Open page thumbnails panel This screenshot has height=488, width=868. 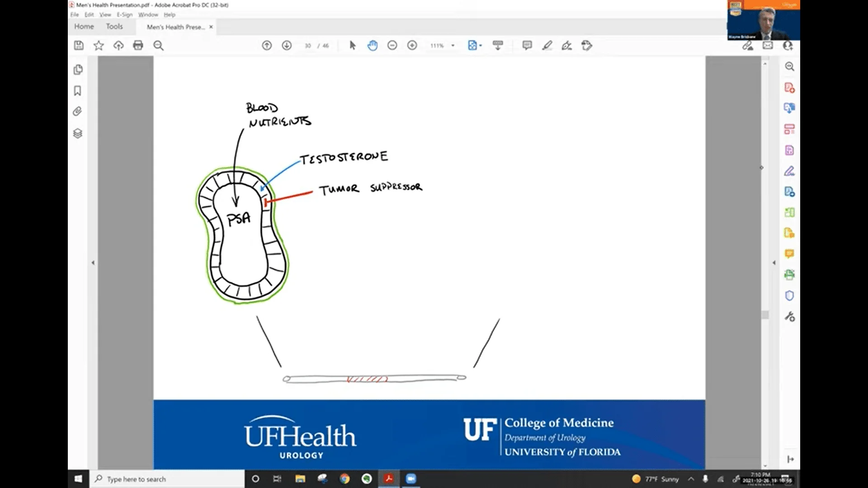[78, 70]
